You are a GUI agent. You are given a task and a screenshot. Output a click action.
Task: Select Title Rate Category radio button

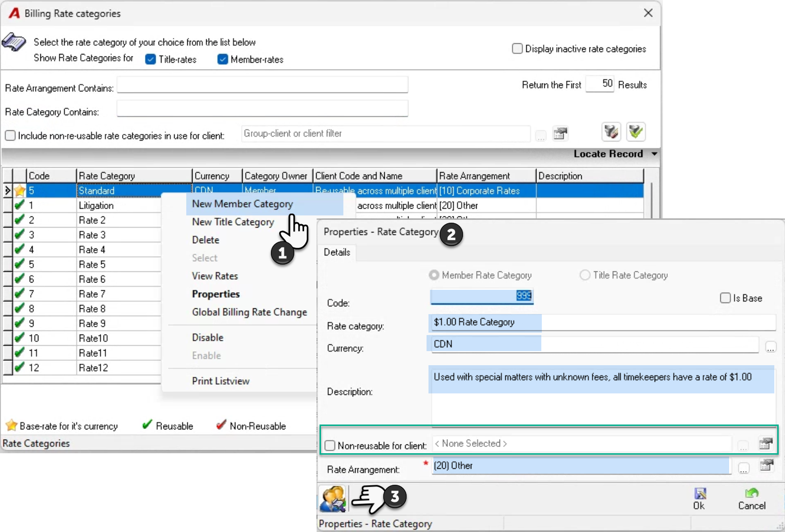pyautogui.click(x=585, y=275)
